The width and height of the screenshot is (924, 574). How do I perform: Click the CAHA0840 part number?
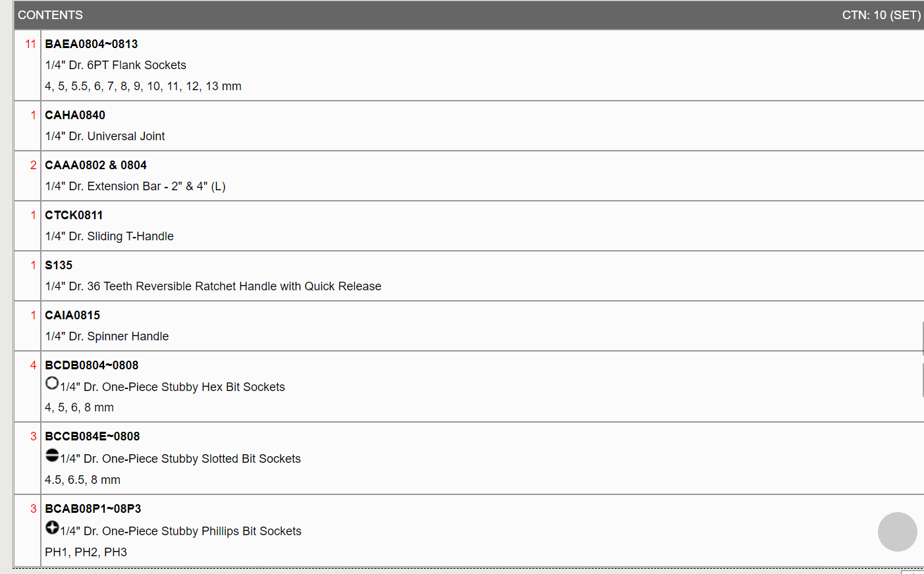click(x=75, y=115)
